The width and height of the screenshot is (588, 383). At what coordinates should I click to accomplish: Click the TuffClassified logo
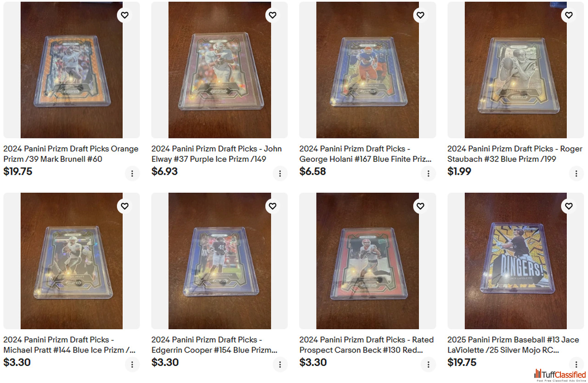click(x=560, y=375)
